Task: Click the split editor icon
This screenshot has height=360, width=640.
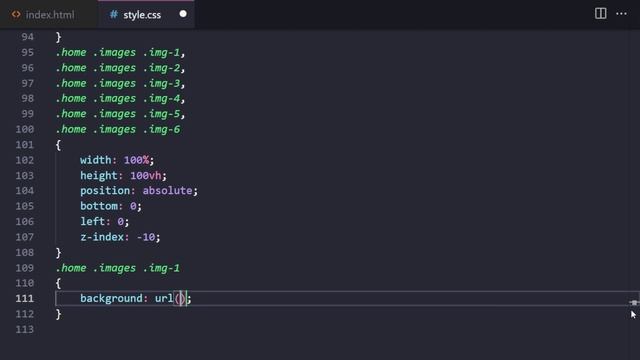Action: [600, 13]
